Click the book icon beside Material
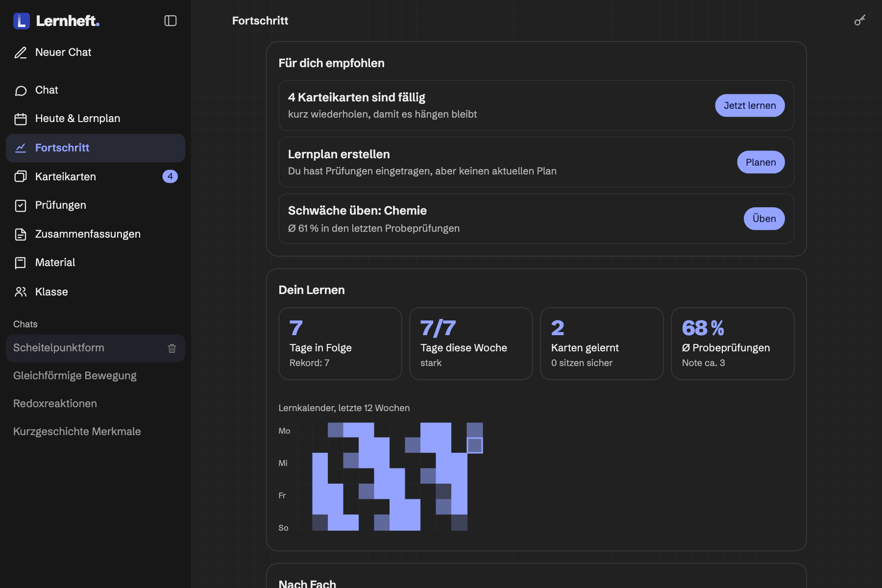 click(x=21, y=263)
